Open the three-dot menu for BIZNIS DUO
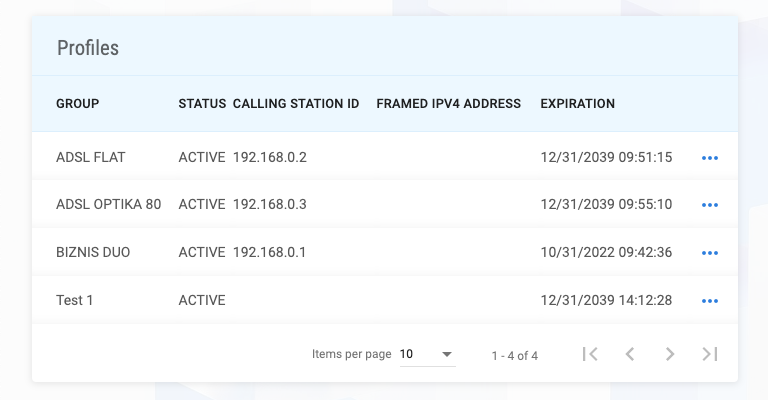Viewport: 768px width, 400px height. [710, 253]
